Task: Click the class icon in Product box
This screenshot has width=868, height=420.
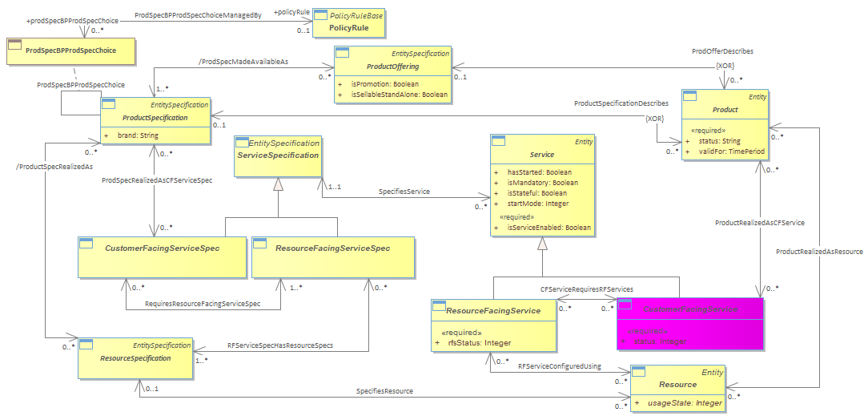Action: tap(690, 96)
